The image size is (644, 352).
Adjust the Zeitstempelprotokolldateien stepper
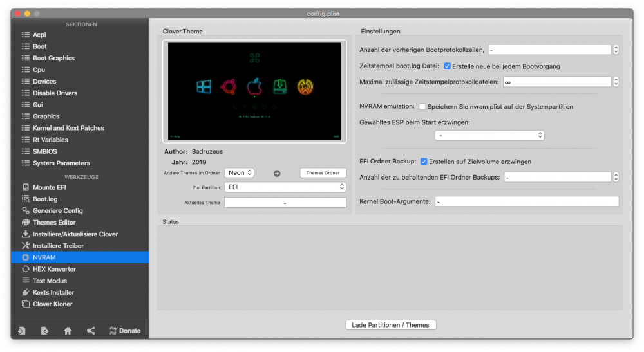click(x=616, y=82)
